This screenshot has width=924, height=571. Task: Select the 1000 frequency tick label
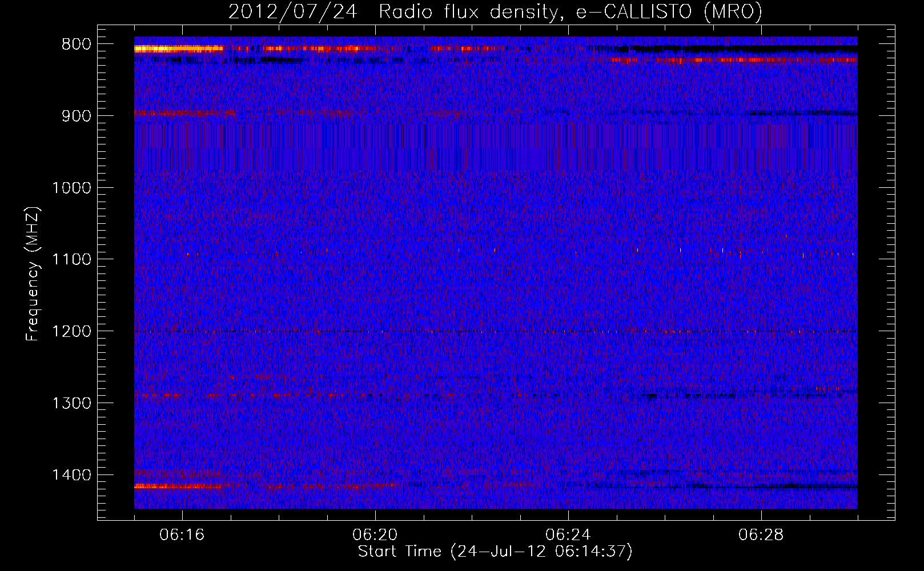coord(71,188)
